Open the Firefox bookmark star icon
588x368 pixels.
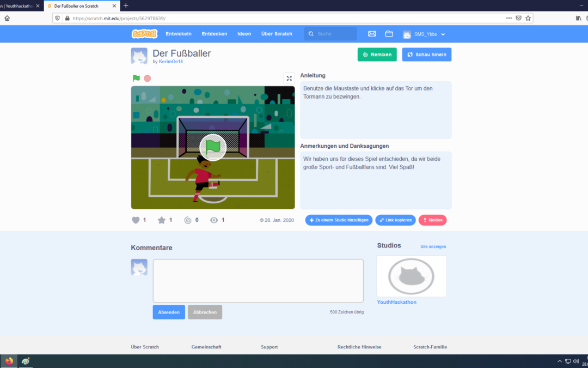point(528,18)
